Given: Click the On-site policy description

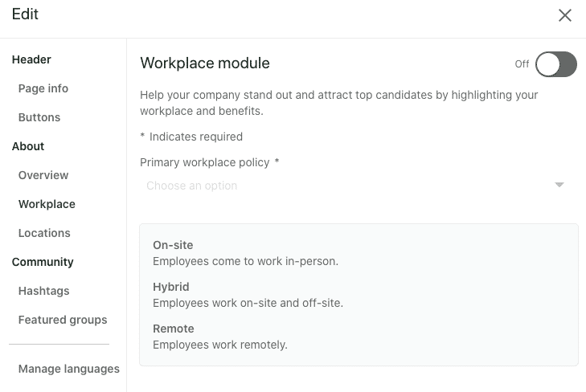Looking at the screenshot, I should pyautogui.click(x=245, y=261).
